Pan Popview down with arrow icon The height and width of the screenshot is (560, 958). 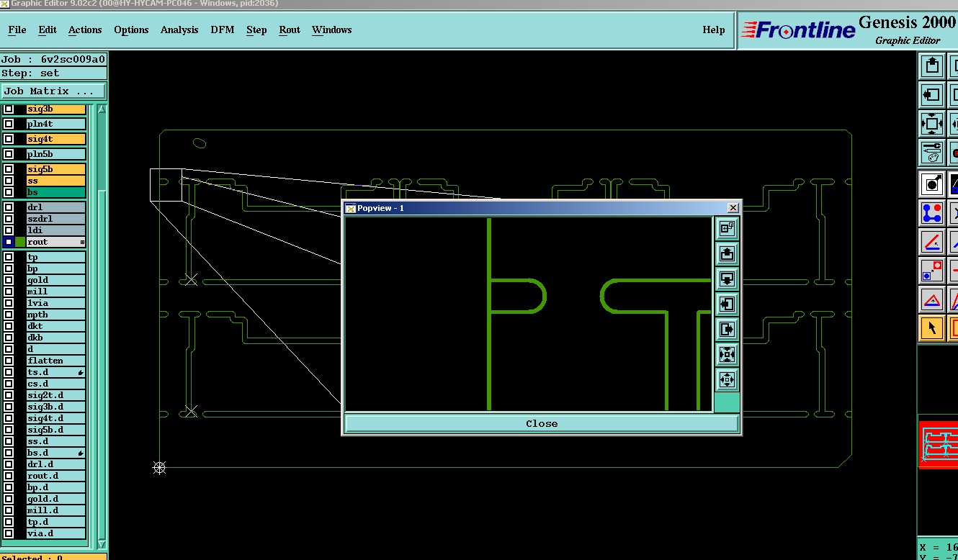click(x=727, y=279)
